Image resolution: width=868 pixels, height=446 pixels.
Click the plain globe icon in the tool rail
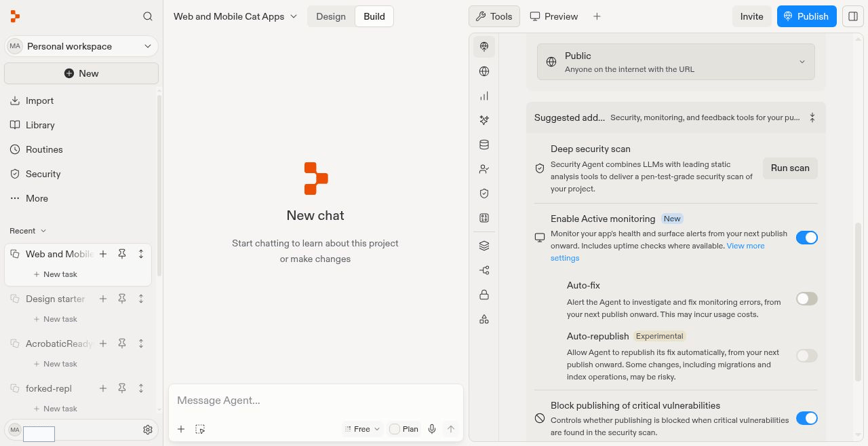pyautogui.click(x=484, y=71)
